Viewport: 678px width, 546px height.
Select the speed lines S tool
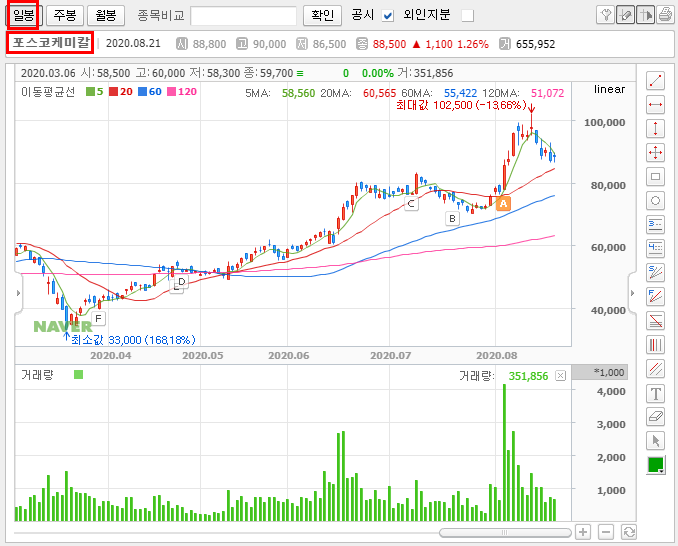[x=656, y=273]
